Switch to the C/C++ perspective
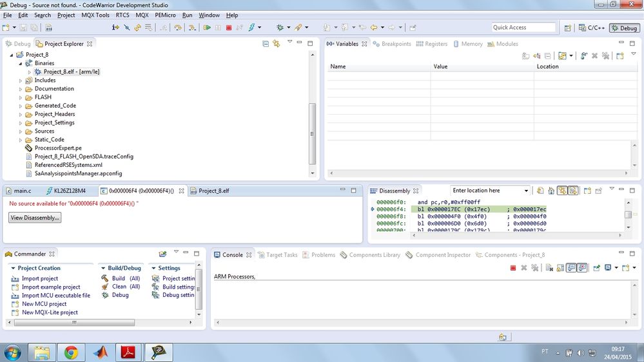 click(x=592, y=28)
